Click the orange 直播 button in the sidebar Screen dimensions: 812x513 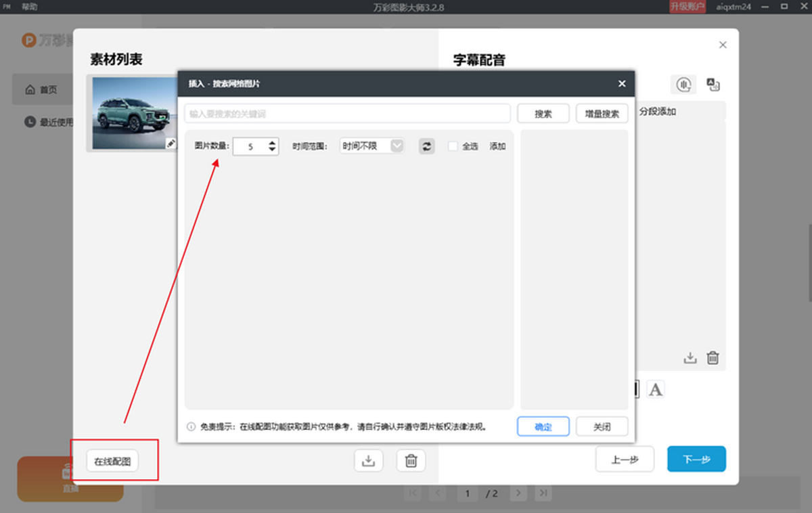(x=70, y=479)
